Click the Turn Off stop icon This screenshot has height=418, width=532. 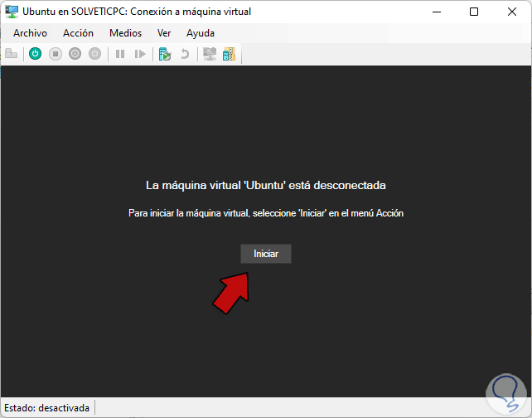[x=56, y=54]
